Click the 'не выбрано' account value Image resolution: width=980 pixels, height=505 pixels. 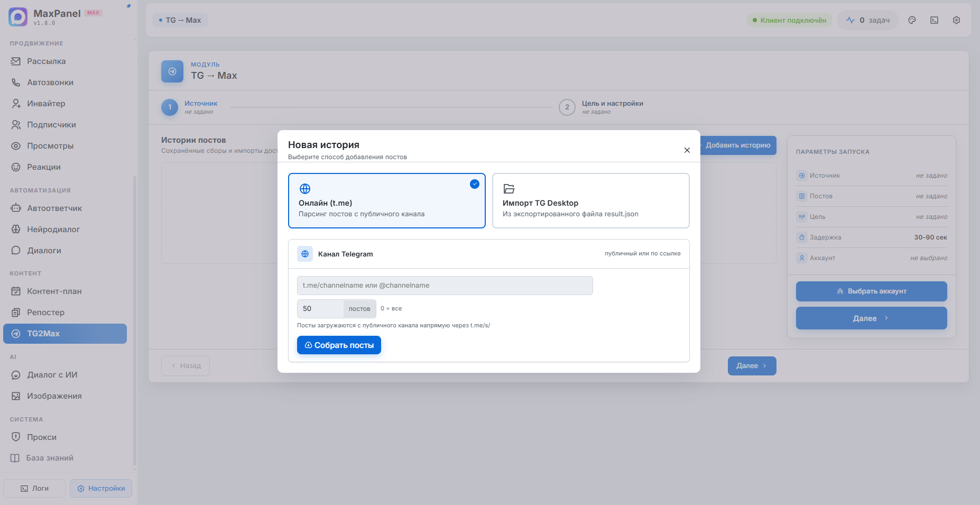coord(929,258)
